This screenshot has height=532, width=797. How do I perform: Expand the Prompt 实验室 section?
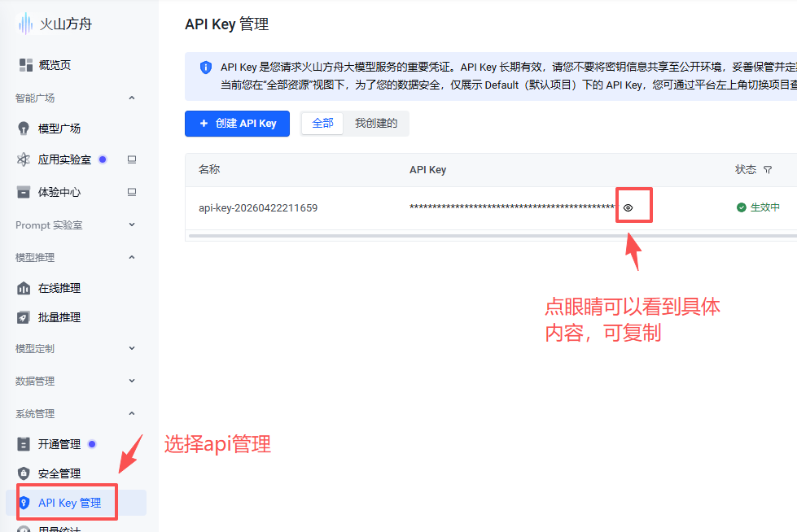click(132, 225)
